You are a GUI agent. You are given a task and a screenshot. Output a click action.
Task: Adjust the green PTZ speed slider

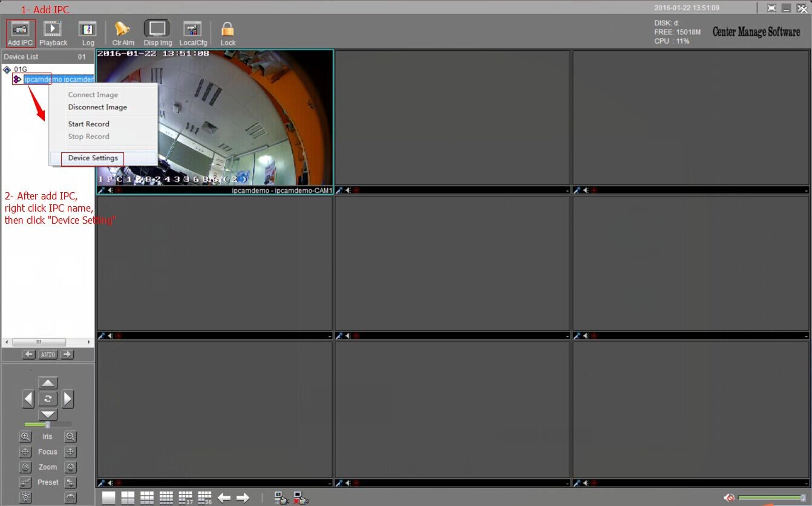coord(48,424)
